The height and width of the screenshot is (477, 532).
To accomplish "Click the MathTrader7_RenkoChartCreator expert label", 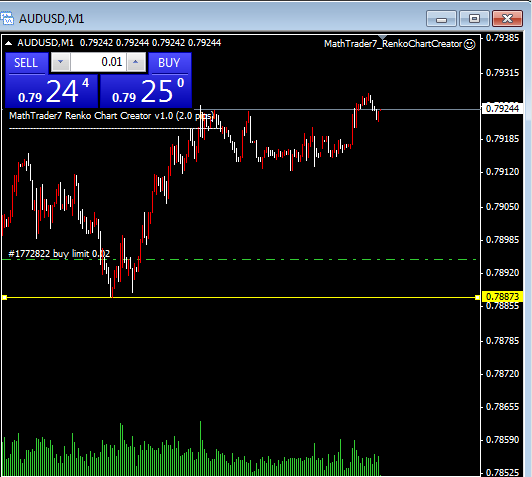I will pyautogui.click(x=393, y=44).
